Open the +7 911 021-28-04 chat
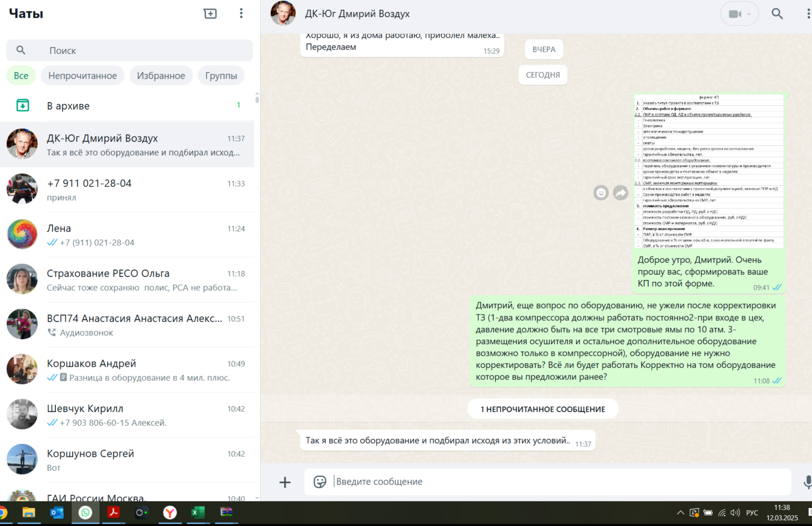Screen dimensions: 812x526 (x=127, y=190)
